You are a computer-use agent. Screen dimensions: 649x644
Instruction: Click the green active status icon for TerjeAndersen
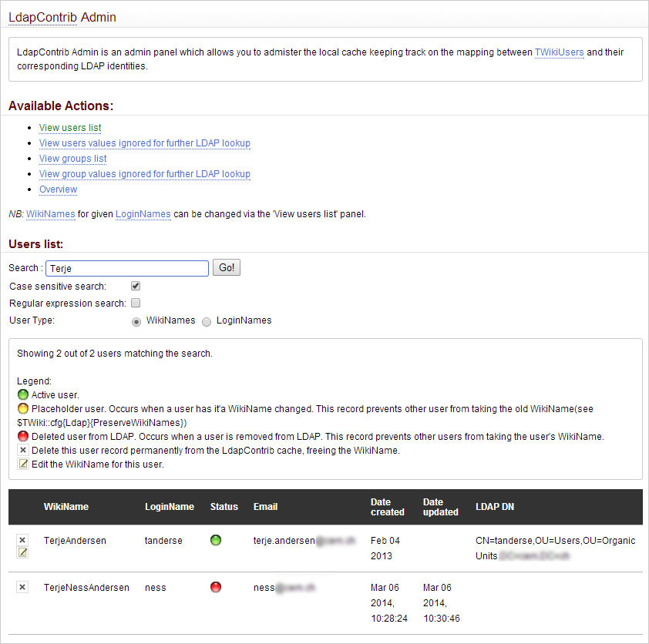[216, 540]
